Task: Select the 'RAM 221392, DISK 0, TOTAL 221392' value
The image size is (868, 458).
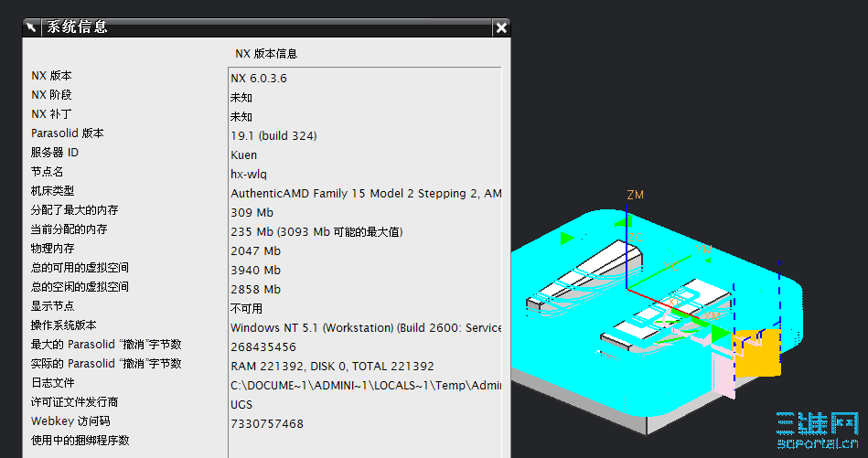Action: [332, 367]
